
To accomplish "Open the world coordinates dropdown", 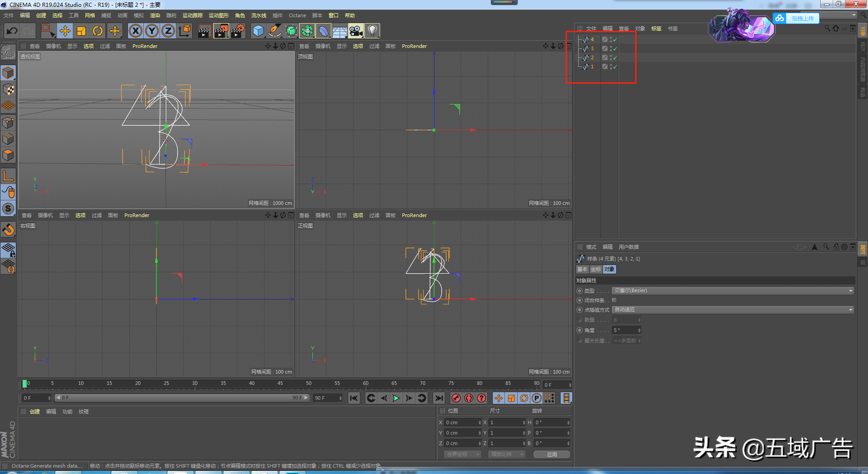I will pos(462,454).
